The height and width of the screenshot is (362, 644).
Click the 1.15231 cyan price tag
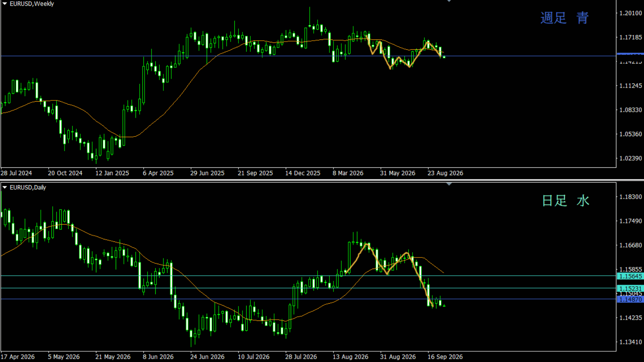(x=630, y=288)
